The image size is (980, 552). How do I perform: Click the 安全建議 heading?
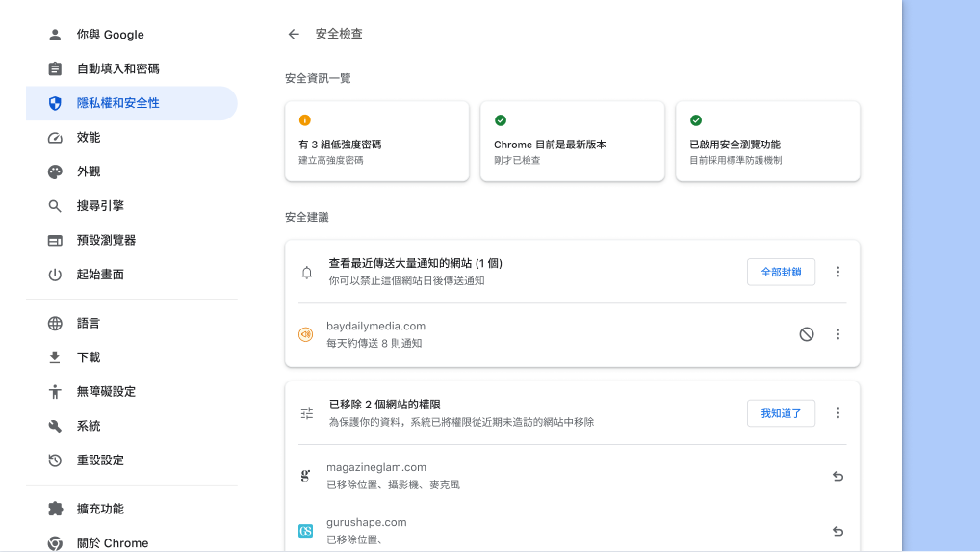pyautogui.click(x=307, y=217)
